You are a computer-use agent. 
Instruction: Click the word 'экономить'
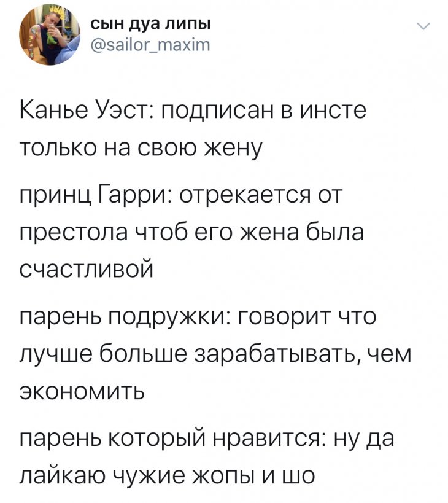pyautogui.click(x=82, y=392)
